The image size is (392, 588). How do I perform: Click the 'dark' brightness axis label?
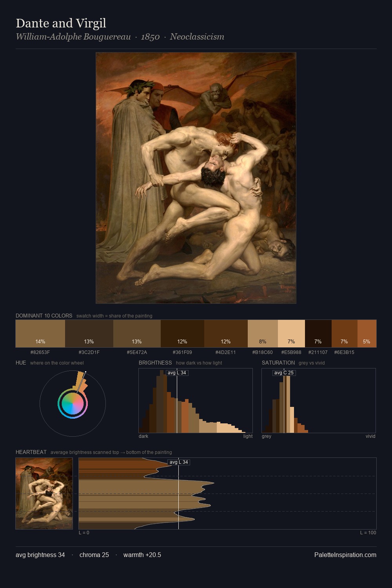tap(143, 436)
